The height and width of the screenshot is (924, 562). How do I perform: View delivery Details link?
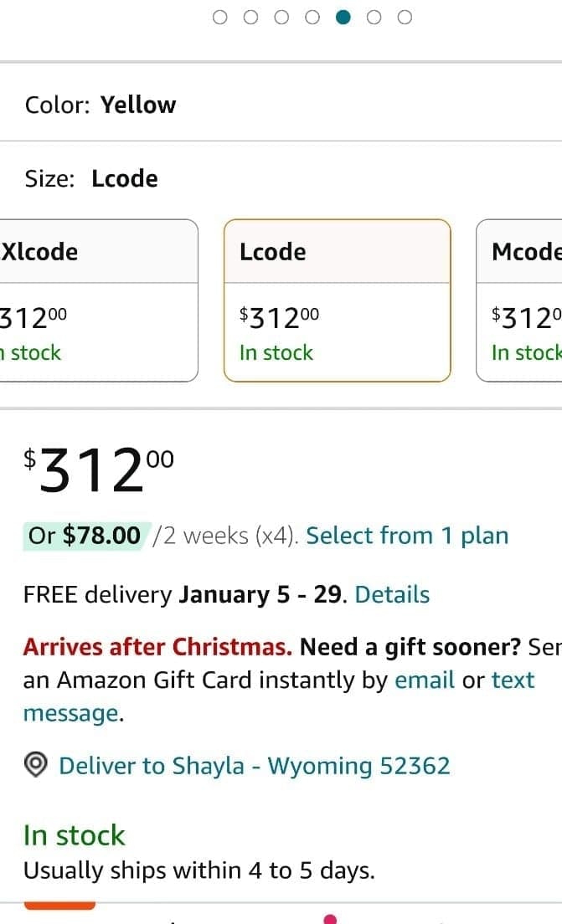click(x=392, y=594)
